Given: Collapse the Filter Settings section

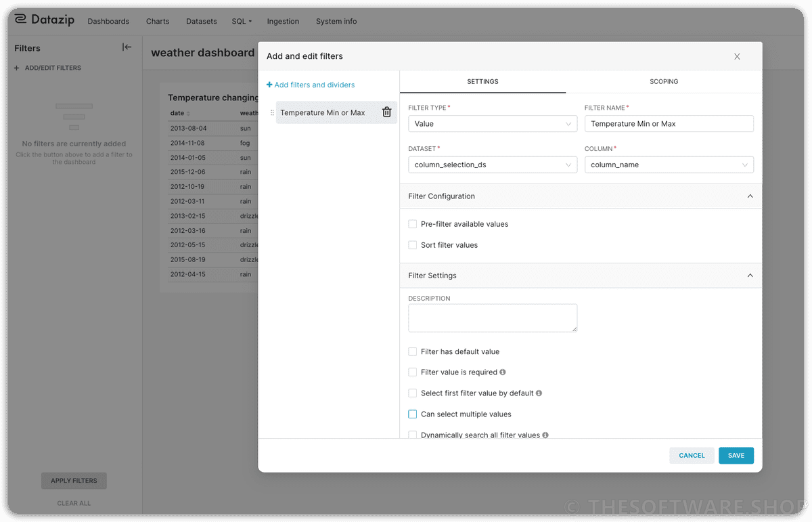Looking at the screenshot, I should point(750,276).
